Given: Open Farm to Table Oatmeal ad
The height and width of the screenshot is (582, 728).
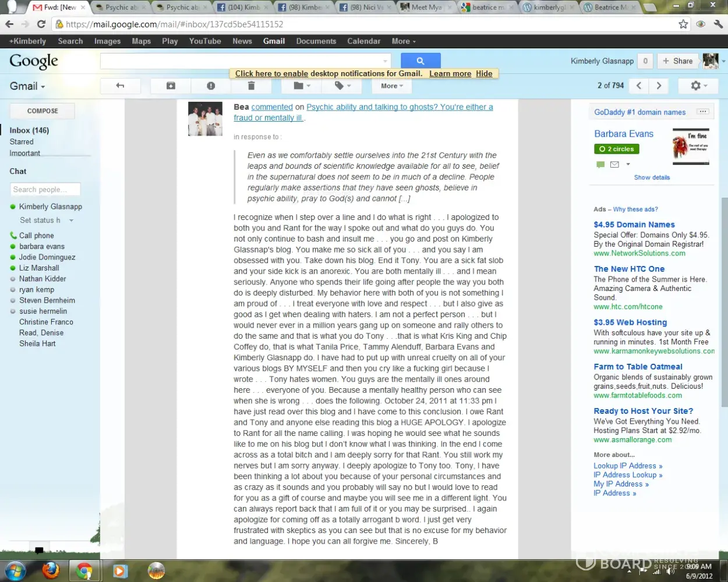Looking at the screenshot, I should (x=638, y=367).
